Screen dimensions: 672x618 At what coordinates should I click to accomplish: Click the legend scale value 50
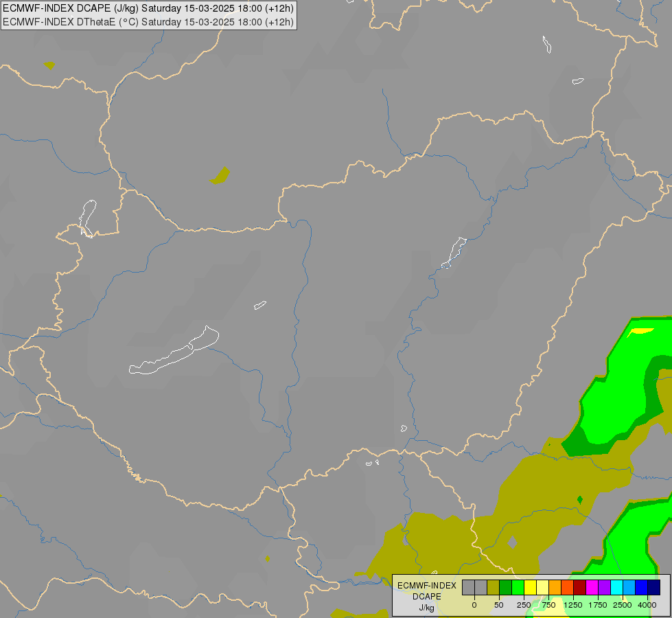[x=499, y=605]
